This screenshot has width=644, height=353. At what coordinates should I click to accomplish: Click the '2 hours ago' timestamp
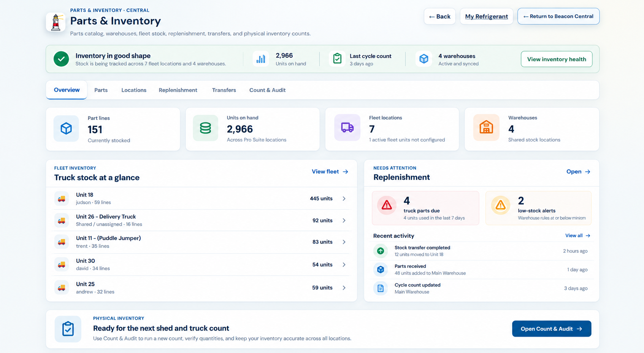click(x=575, y=251)
